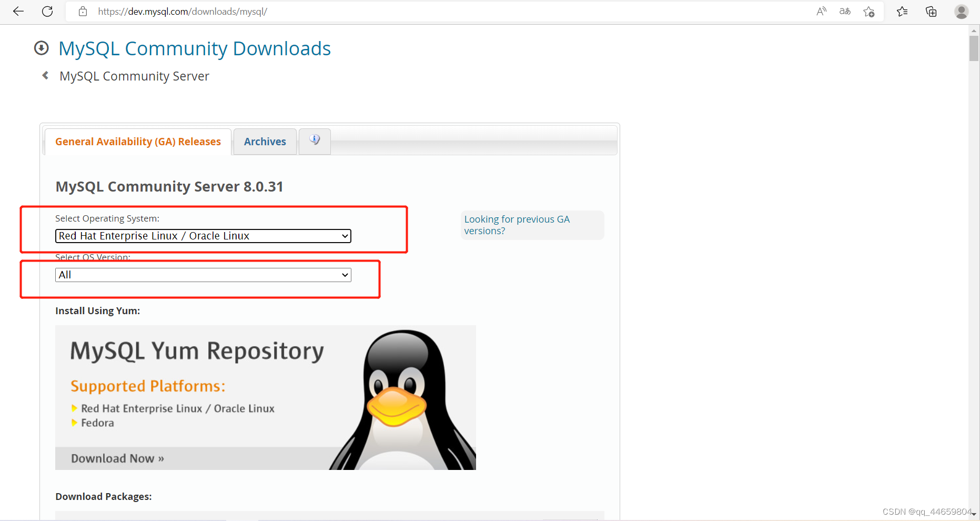980x521 pixels.
Task: Open the MySQL Community Downloads heading link
Action: click(195, 48)
